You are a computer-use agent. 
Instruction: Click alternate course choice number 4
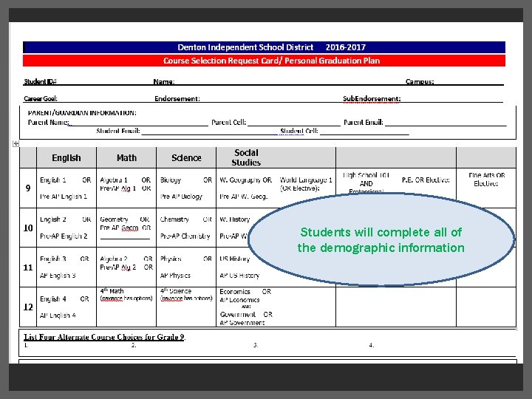(x=372, y=345)
